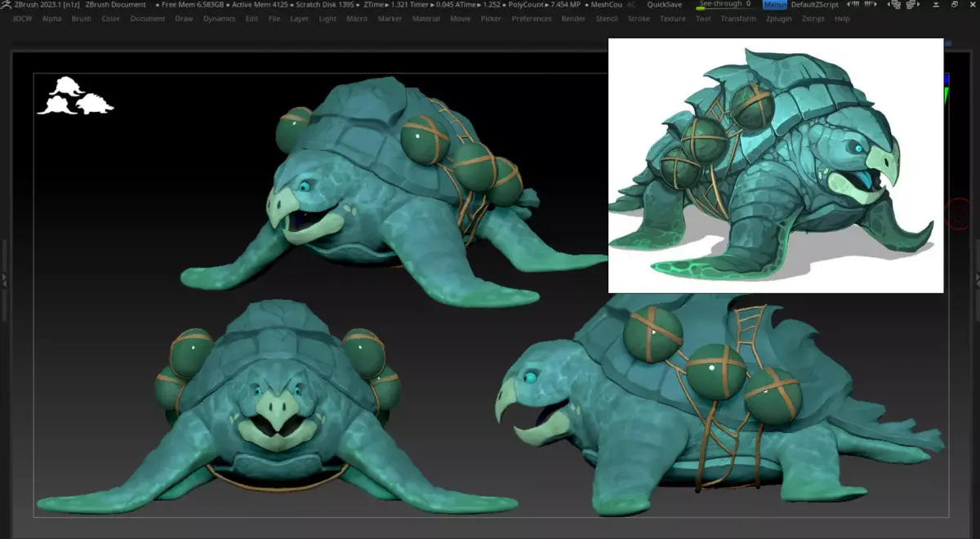Click the white turtle silhouette thumbnail
This screenshot has height=539, width=980.
(x=74, y=96)
